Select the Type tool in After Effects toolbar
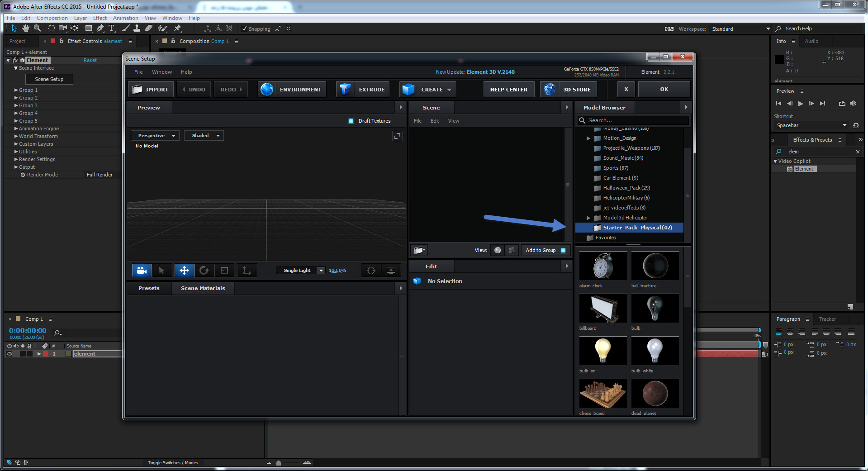This screenshot has height=471, width=868. pyautogui.click(x=111, y=29)
